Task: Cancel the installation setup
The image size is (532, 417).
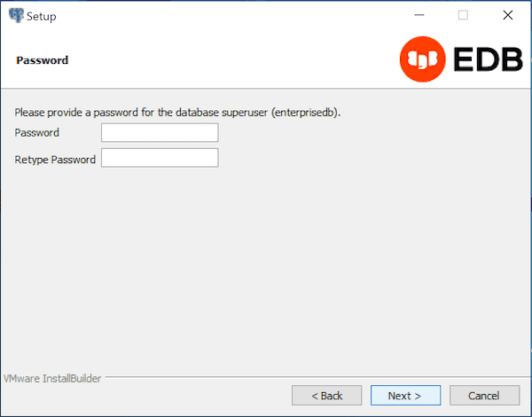Action: pyautogui.click(x=484, y=395)
